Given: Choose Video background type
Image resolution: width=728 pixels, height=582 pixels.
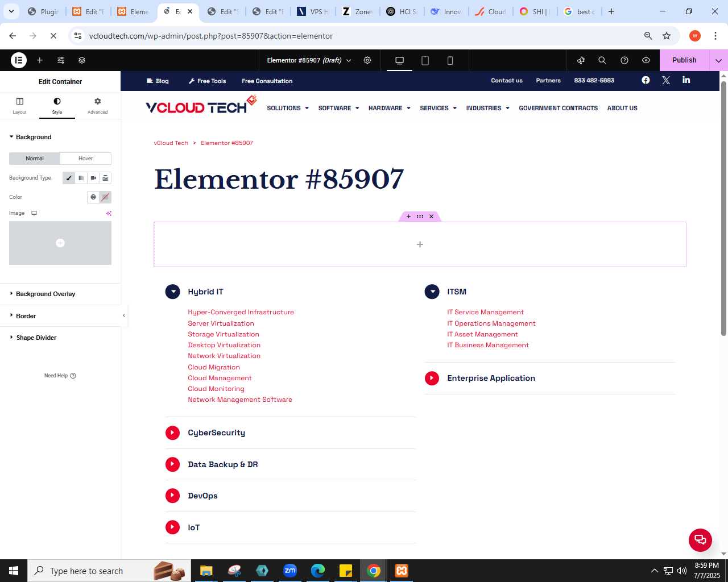Looking at the screenshot, I should point(93,178).
